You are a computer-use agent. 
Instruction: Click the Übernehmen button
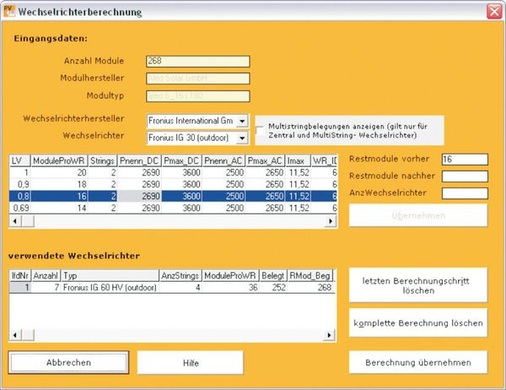point(418,215)
